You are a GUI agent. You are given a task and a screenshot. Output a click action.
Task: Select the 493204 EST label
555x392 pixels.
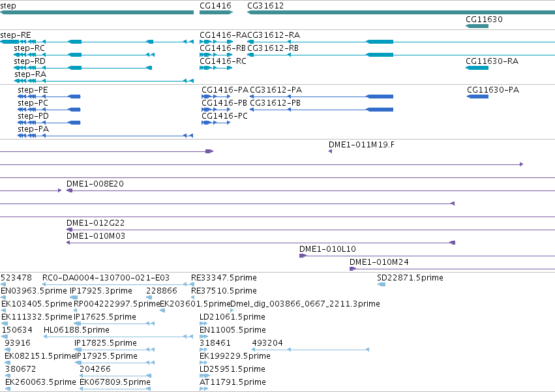click(x=267, y=344)
